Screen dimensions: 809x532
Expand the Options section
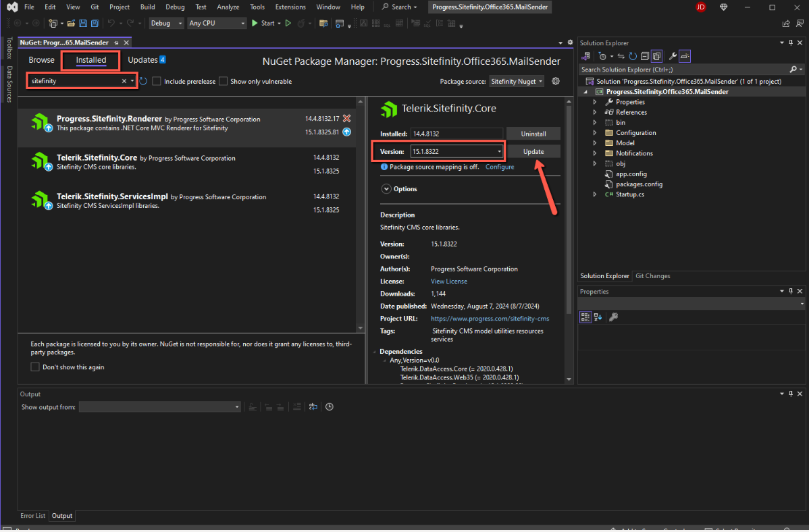pos(386,189)
